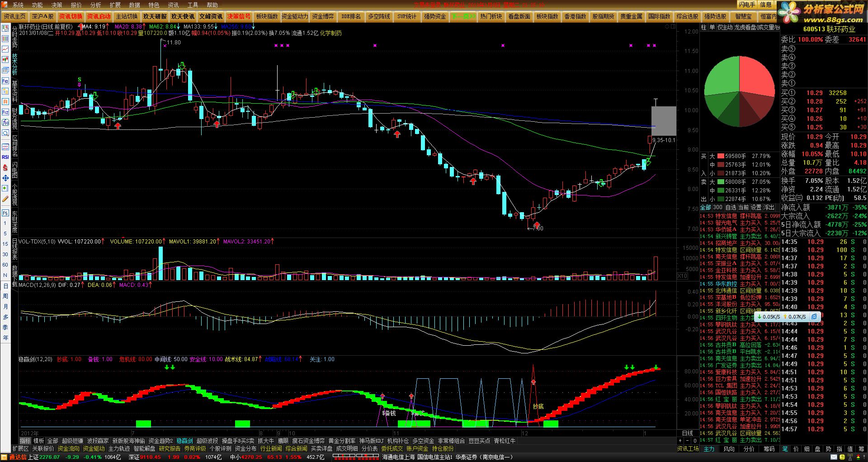Click the 资讯工场 button at bottom right
The image size is (868, 462).
(688, 448)
